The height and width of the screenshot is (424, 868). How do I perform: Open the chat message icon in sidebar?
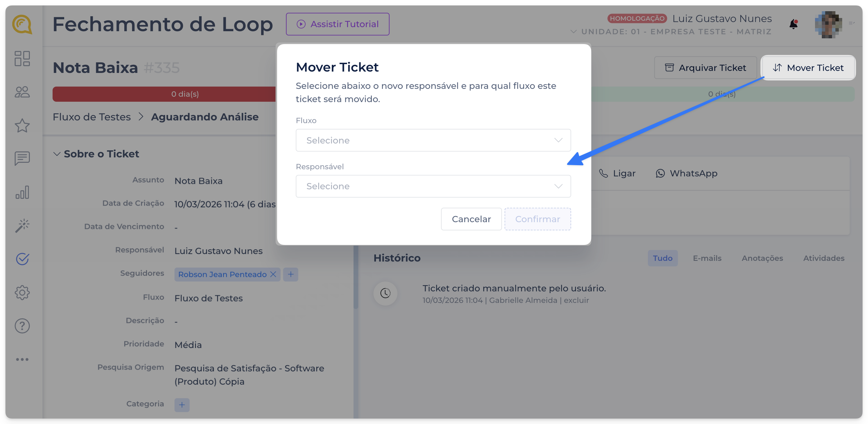coord(22,158)
